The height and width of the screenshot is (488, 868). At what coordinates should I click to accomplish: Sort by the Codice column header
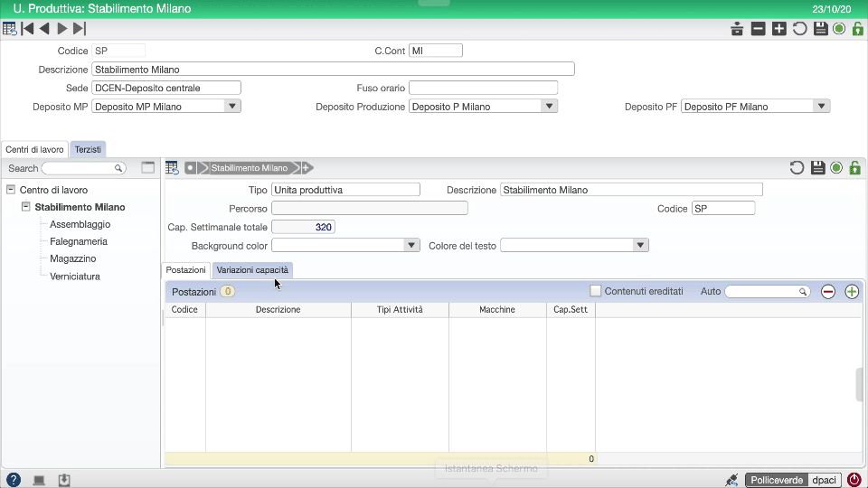184,309
